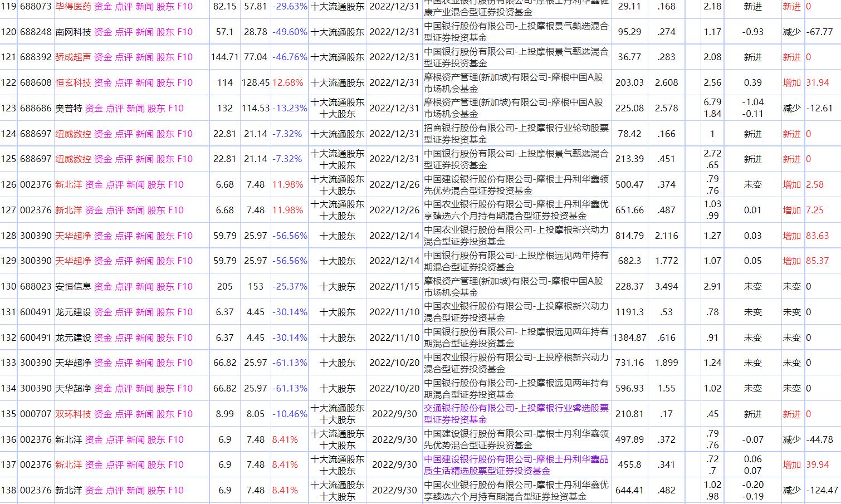Click the 南网科技 stock name

pyautogui.click(x=69, y=32)
